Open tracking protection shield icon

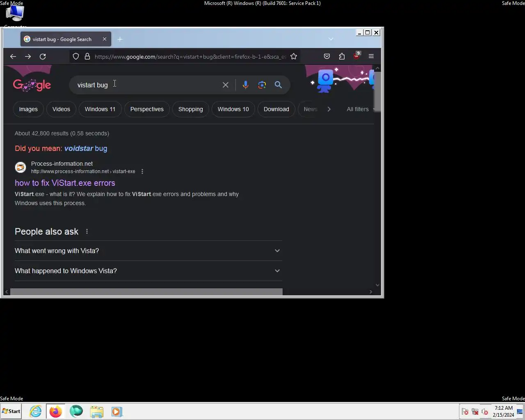tap(76, 57)
